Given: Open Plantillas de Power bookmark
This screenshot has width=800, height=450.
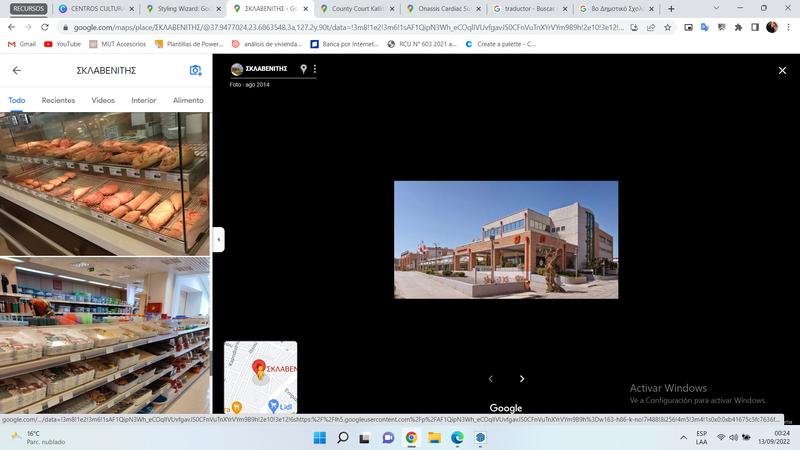Looking at the screenshot, I should (189, 44).
